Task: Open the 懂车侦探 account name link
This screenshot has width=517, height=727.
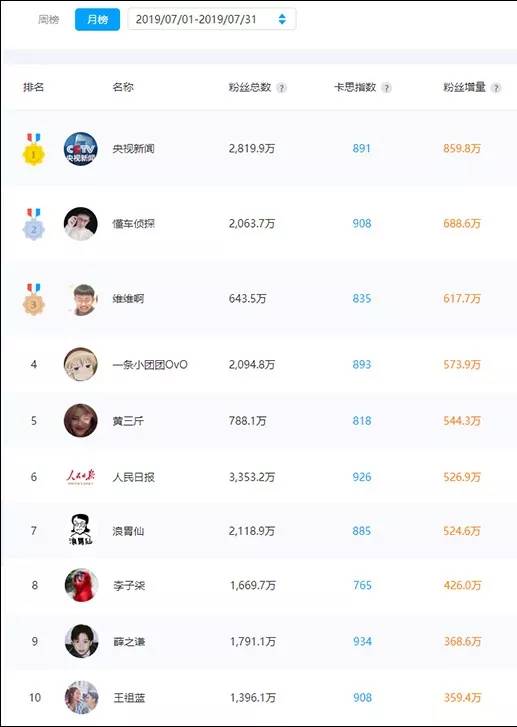Action: [134, 224]
